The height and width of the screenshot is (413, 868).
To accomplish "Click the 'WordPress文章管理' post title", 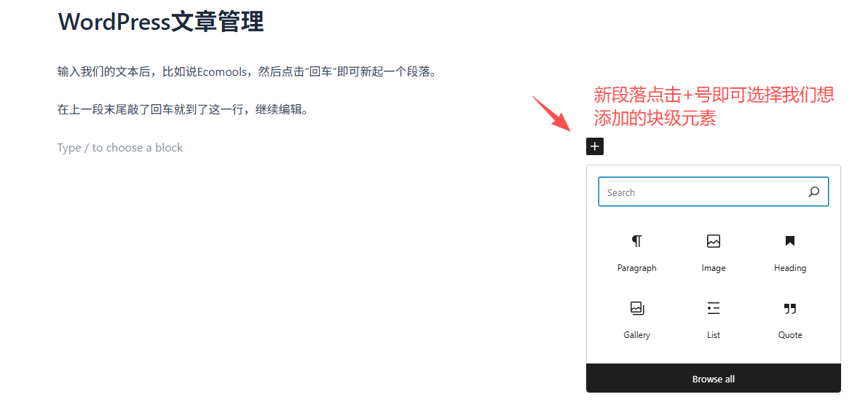I will point(161,22).
